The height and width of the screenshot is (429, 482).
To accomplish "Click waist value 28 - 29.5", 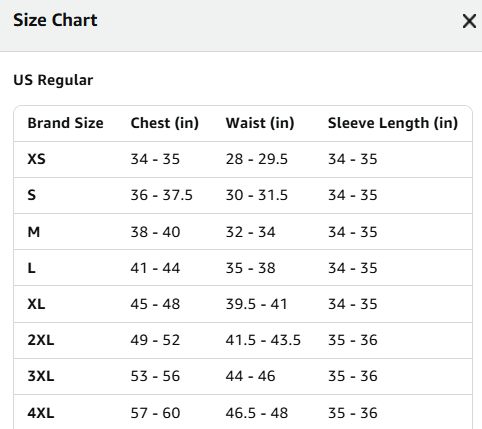I will point(257,159).
